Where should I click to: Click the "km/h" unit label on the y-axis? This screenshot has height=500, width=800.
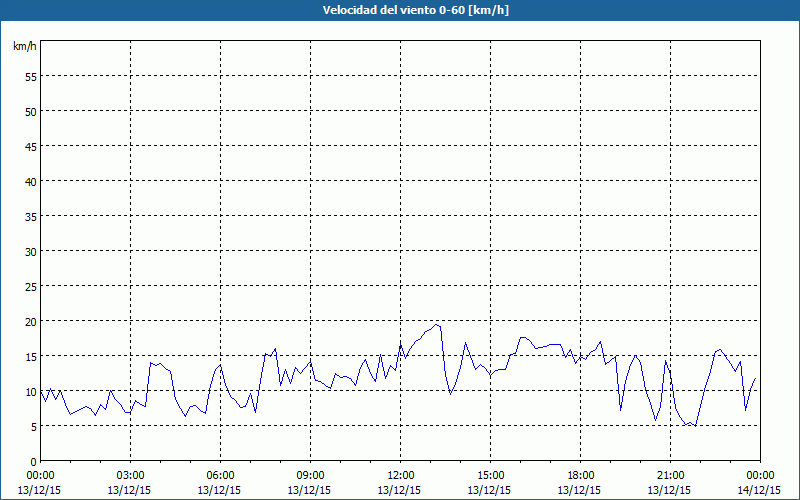click(x=24, y=46)
